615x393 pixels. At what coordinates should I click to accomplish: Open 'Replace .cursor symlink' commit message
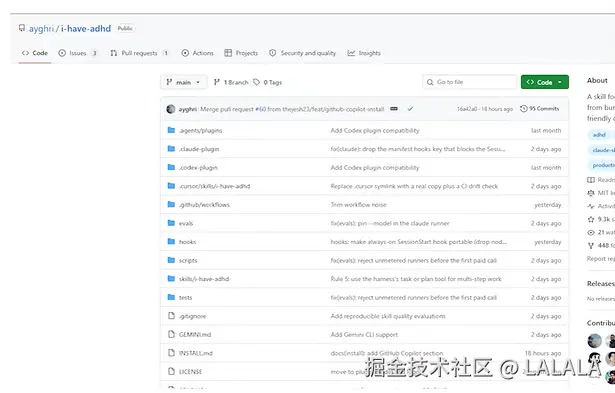(x=414, y=186)
